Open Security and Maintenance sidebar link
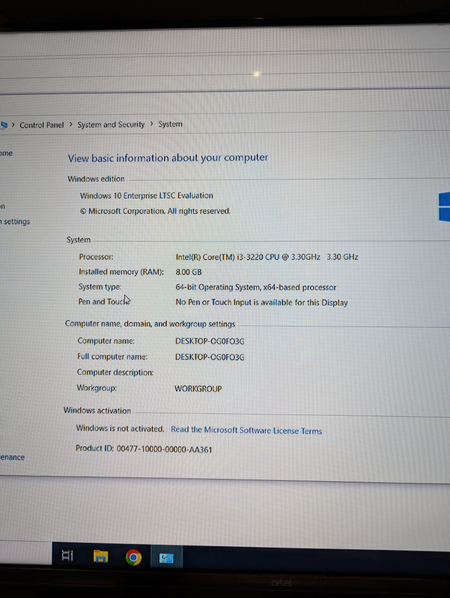The width and height of the screenshot is (450, 598). coord(12,457)
